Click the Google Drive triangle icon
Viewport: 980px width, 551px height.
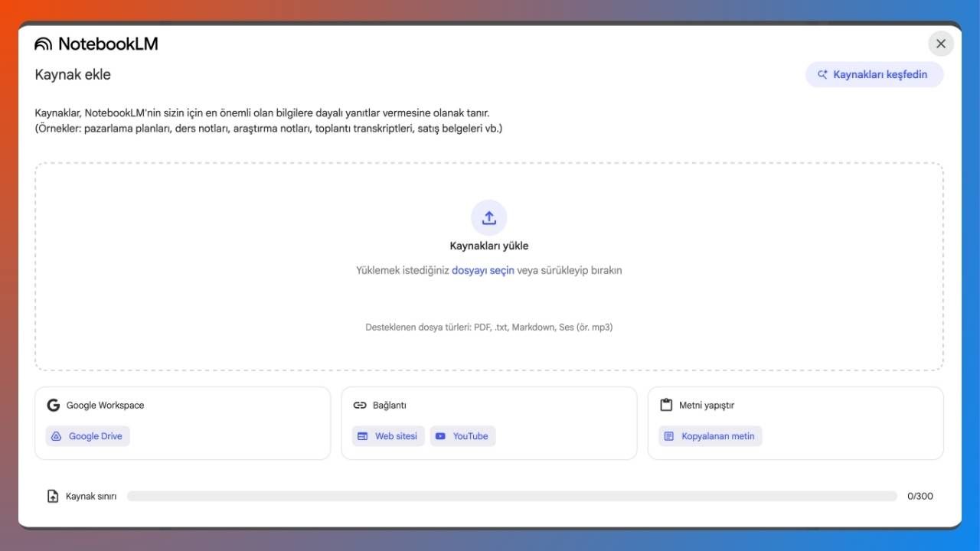[x=56, y=436]
